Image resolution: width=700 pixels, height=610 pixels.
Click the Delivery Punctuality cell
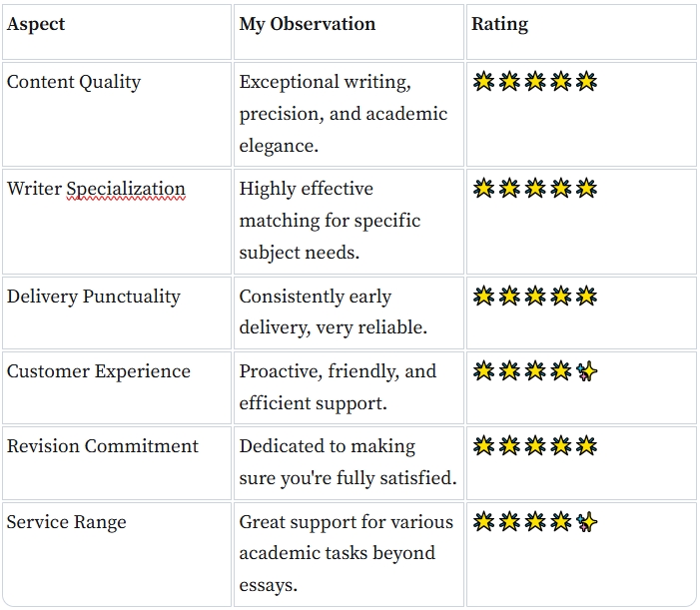point(94,297)
